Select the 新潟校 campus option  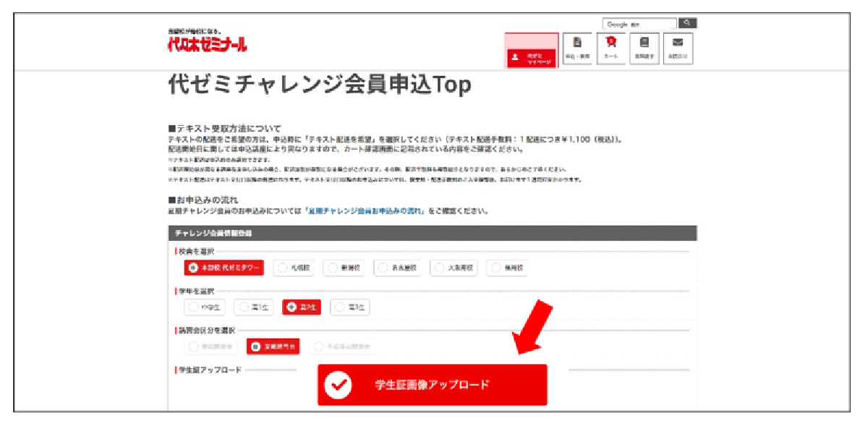[344, 268]
